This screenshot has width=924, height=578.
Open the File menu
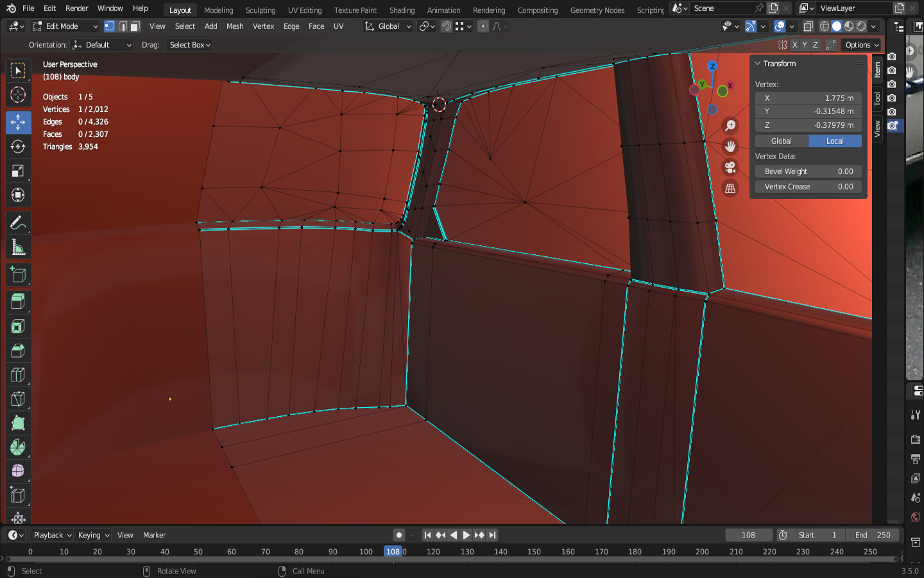(28, 8)
